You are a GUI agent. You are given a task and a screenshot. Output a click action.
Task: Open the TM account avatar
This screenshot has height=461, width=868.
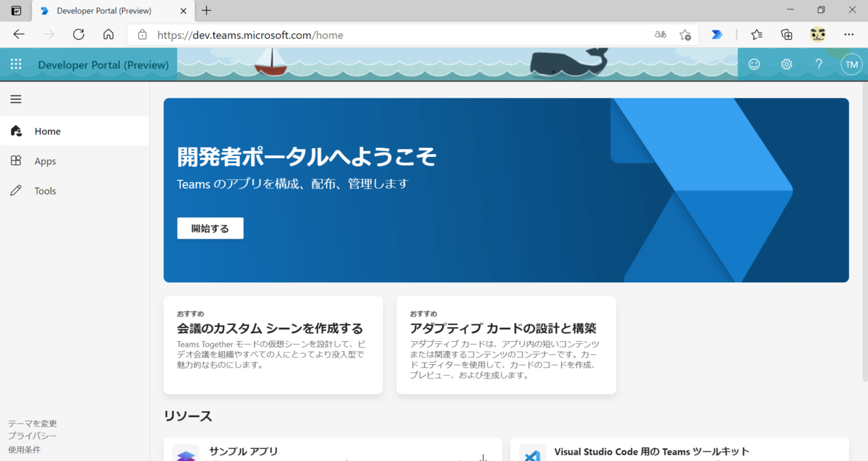pos(851,64)
